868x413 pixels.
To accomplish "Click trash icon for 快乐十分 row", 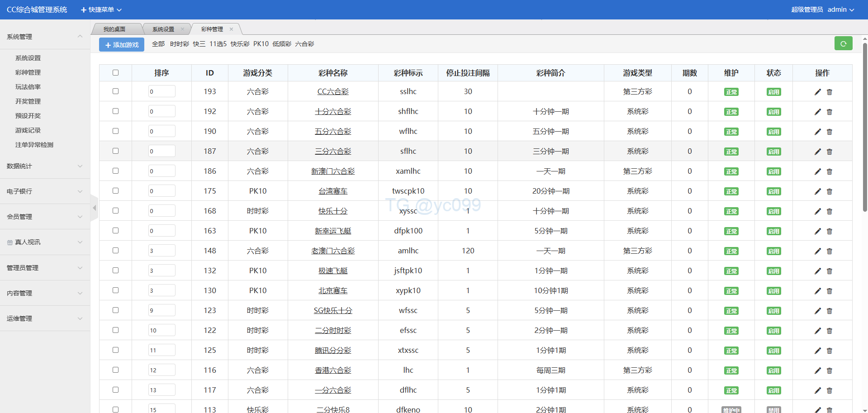I will 830,211.
